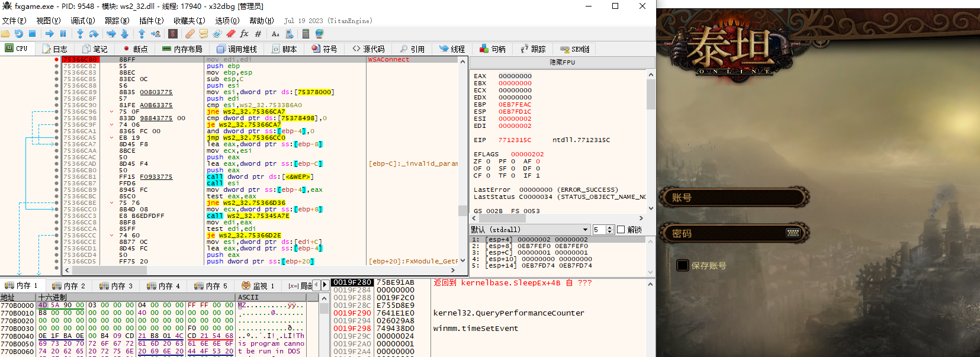Open the functions fx icon
This screenshot has width=980, height=357.
pyautogui.click(x=244, y=34)
